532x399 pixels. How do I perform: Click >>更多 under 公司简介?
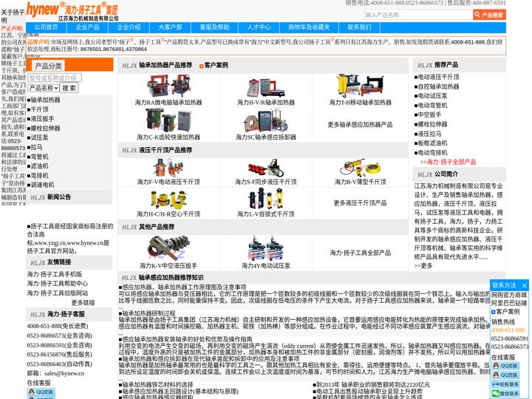point(423,266)
